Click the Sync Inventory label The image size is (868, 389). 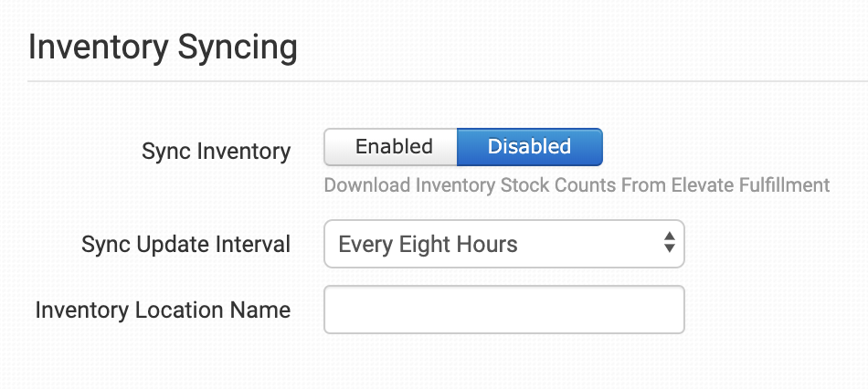coord(216,152)
